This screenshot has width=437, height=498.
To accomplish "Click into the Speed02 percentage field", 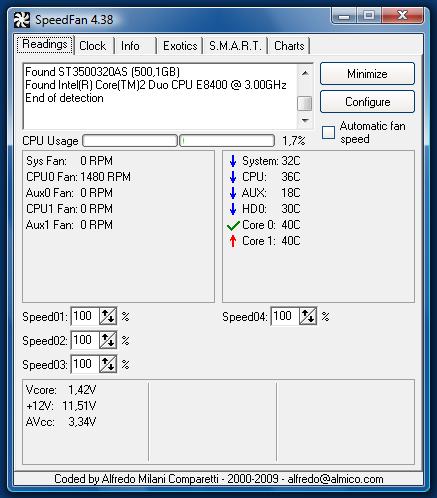I will click(85, 340).
